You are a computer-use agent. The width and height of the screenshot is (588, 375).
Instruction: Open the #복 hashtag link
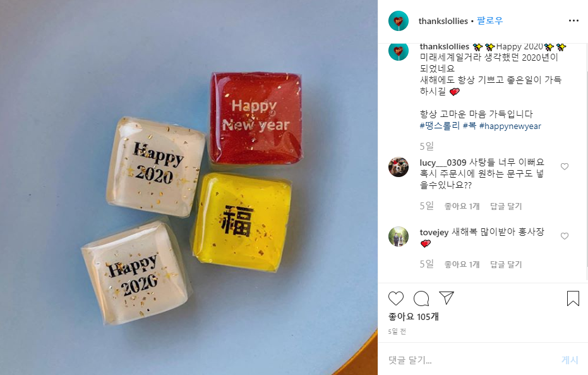click(x=469, y=126)
